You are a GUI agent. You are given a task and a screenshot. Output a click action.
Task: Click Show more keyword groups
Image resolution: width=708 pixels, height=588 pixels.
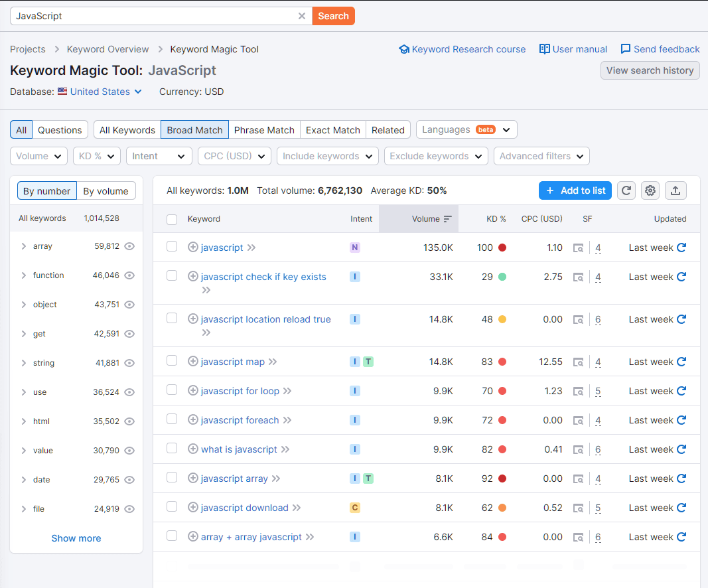click(76, 538)
